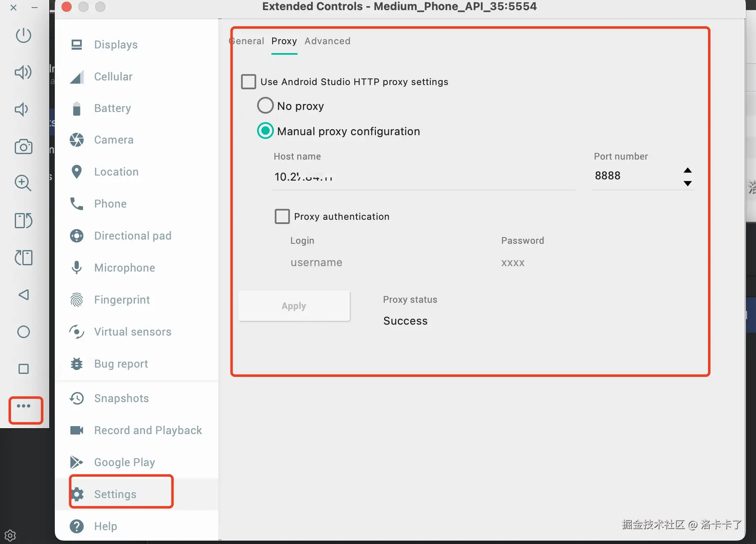
Task: Click the Host name input field
Action: coord(424,177)
